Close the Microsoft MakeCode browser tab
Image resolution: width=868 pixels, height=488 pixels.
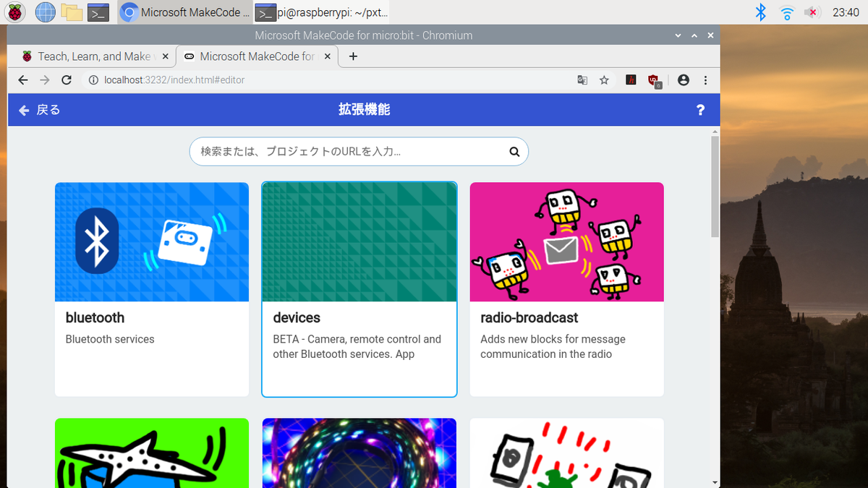point(327,56)
